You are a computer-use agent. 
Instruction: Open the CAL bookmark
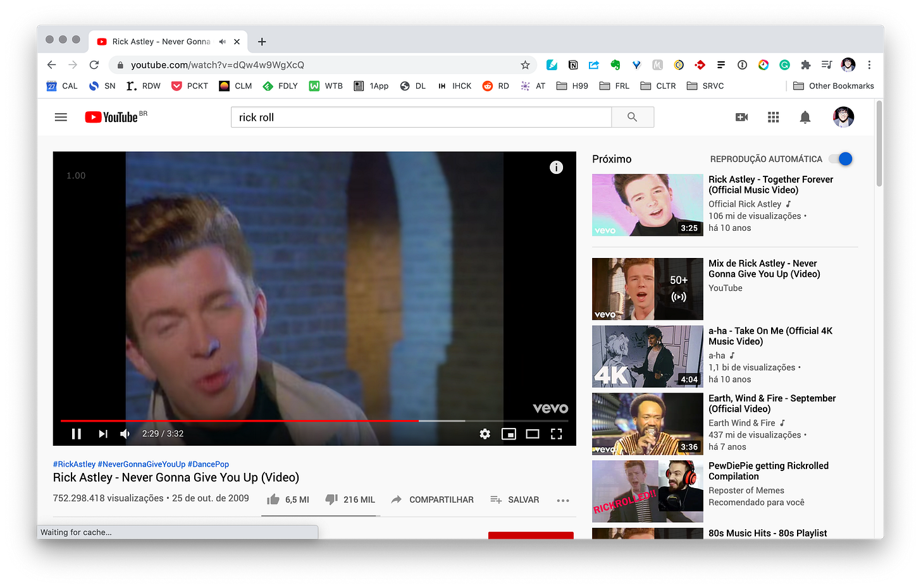point(62,86)
